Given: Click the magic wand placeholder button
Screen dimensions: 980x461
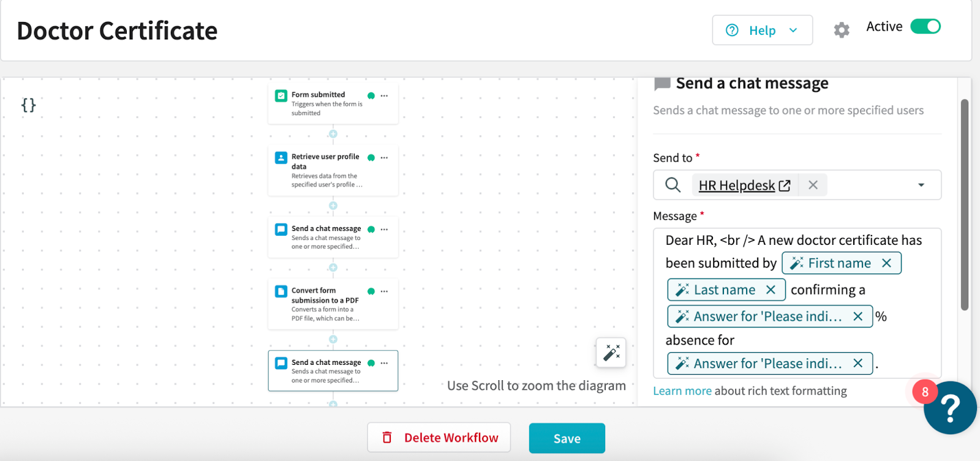Looking at the screenshot, I should pyautogui.click(x=611, y=353).
